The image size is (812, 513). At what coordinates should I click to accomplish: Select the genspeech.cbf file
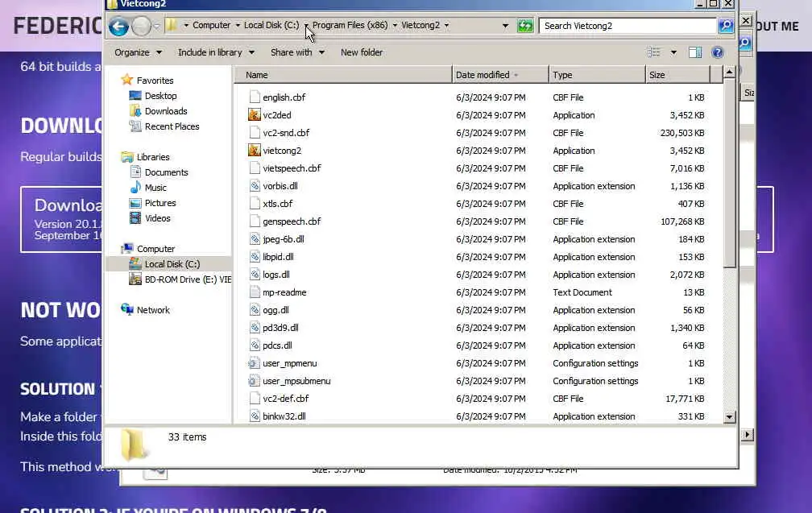[292, 221]
